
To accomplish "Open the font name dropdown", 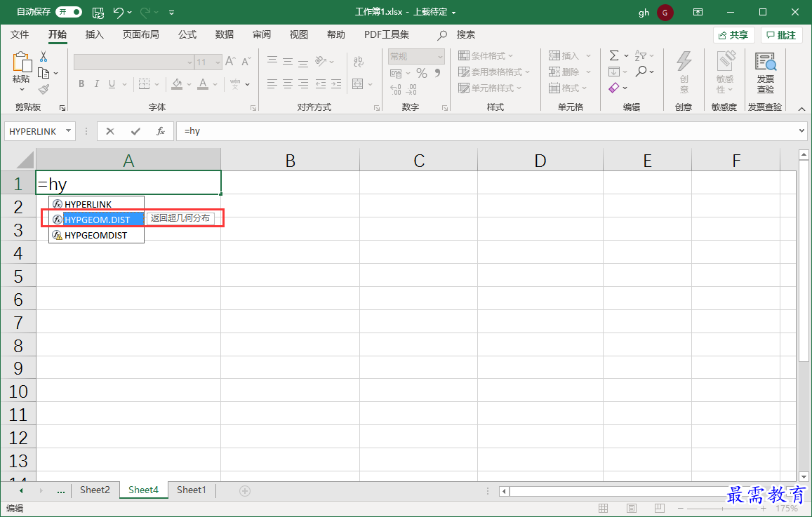I will pyautogui.click(x=189, y=62).
